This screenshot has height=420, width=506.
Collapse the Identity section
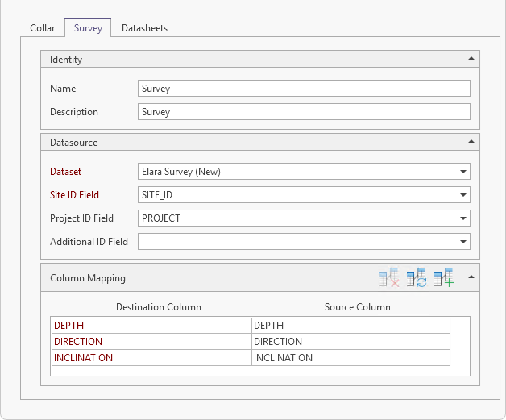click(x=470, y=59)
